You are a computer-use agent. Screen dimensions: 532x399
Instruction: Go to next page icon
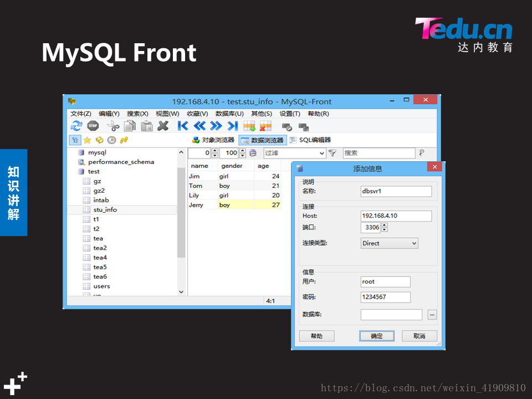point(216,126)
